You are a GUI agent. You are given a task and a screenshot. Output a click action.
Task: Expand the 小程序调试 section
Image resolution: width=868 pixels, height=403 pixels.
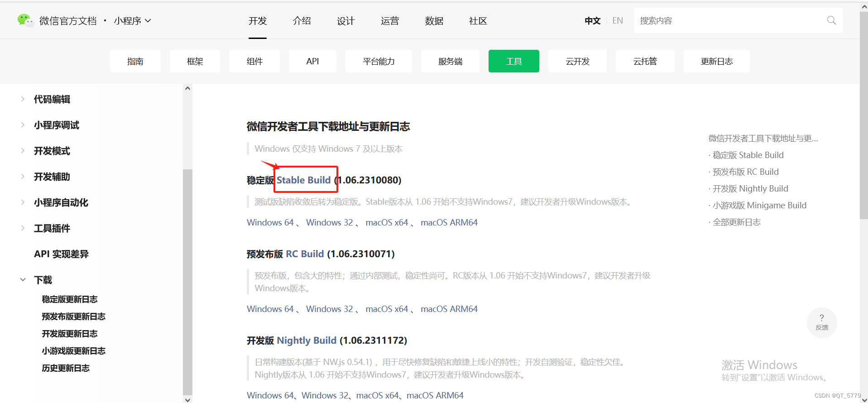23,125
